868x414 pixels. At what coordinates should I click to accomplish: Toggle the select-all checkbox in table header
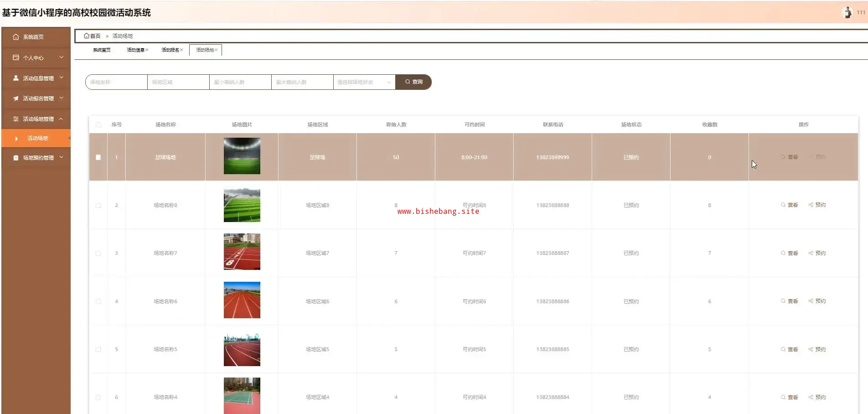tap(98, 124)
